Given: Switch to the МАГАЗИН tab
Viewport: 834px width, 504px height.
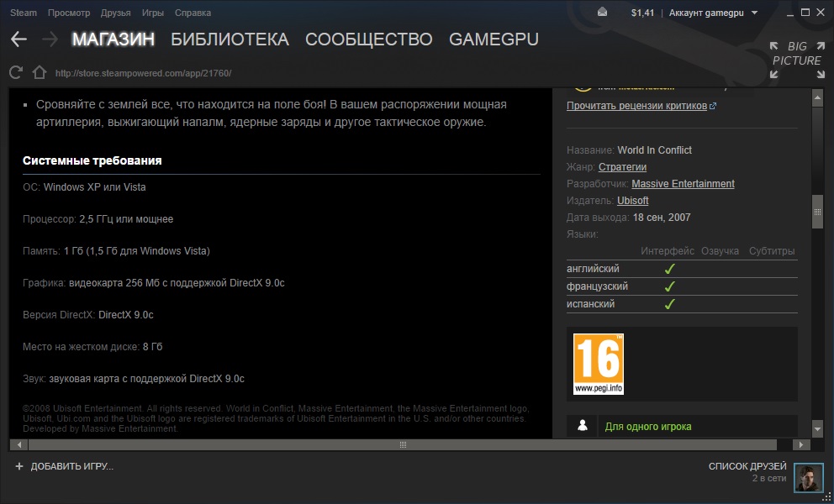Looking at the screenshot, I should (113, 39).
